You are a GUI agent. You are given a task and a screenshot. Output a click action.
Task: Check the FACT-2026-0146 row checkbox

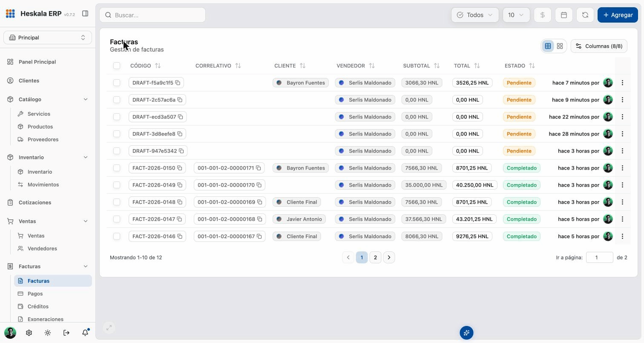(117, 236)
